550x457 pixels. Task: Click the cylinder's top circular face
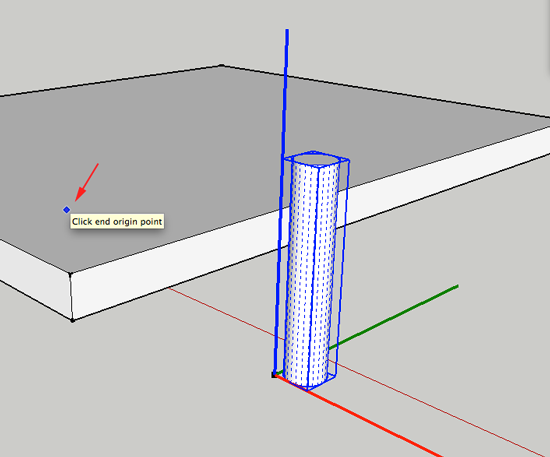coord(316,160)
